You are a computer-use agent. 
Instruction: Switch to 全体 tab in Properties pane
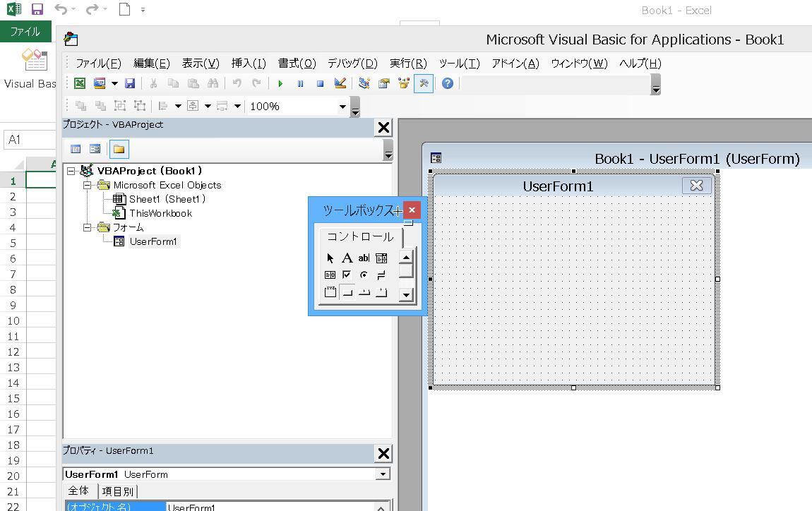point(78,491)
